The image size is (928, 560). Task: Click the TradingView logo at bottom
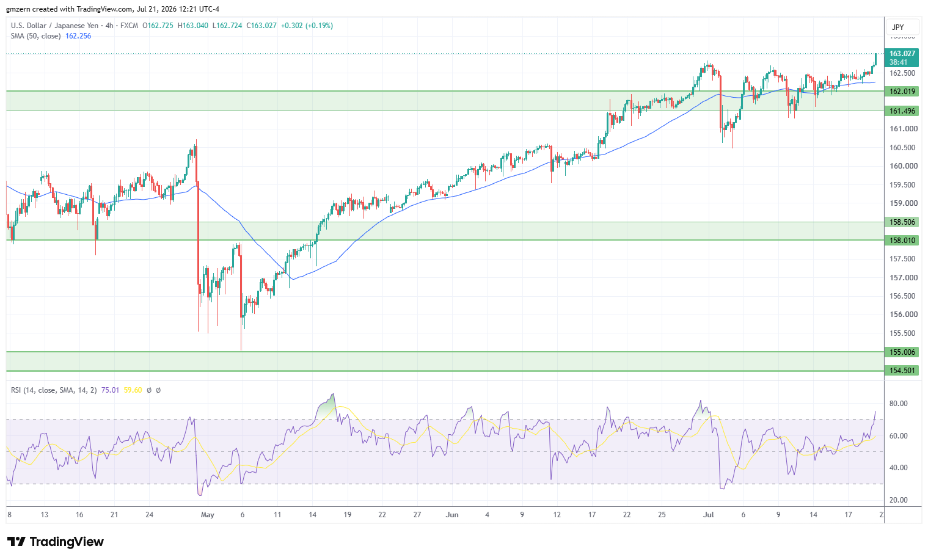[x=55, y=542]
